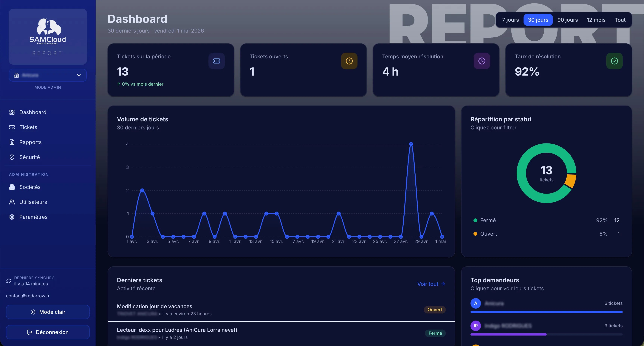Click the clock icon in Temps moyen résolution card
644x346 pixels.
pyautogui.click(x=482, y=61)
